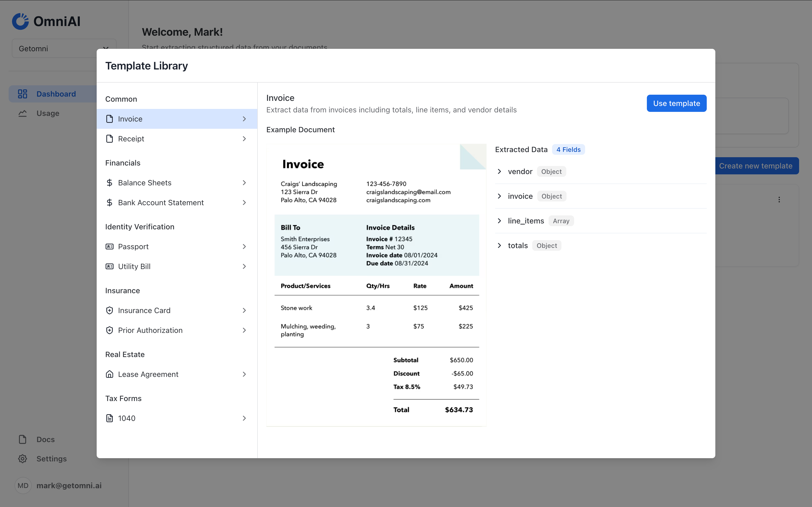The height and width of the screenshot is (507, 812).
Task: Click the Settings gear icon
Action: point(22,459)
